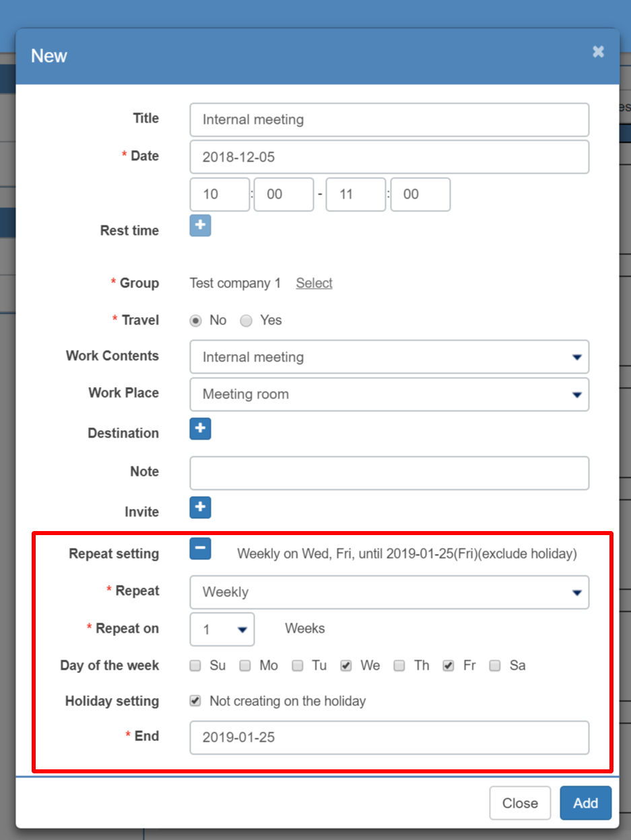Collapse repeat setting with the minus icon
631x840 pixels.
[200, 549]
